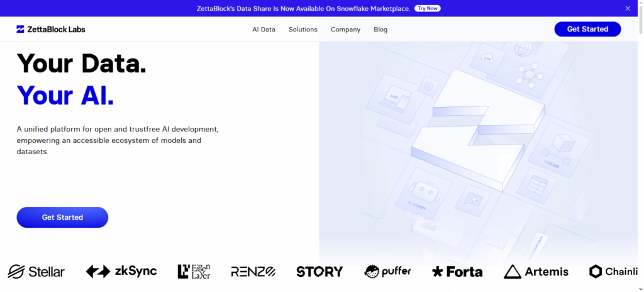The image size is (644, 292).
Task: Click Get Started in the top header
Action: tap(587, 29)
